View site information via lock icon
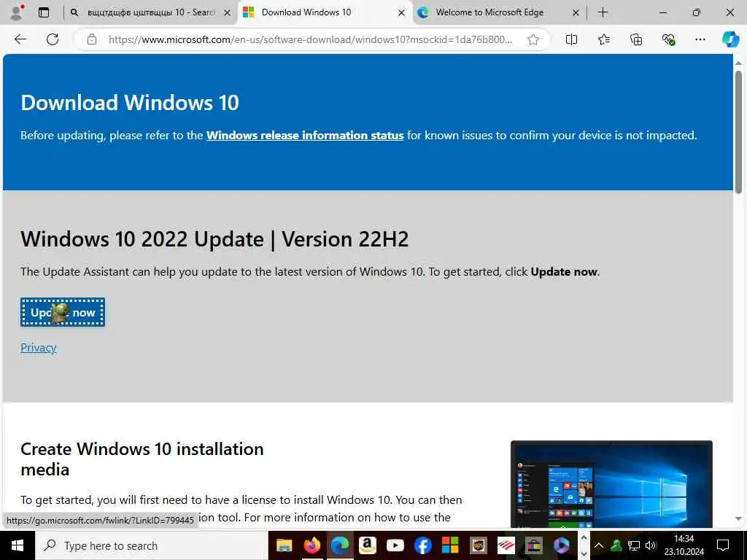This screenshot has width=747, height=560. pos(91,39)
